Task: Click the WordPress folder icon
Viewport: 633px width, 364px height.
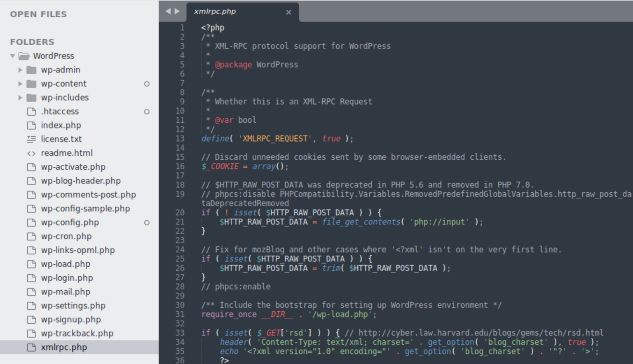Action: pos(24,56)
